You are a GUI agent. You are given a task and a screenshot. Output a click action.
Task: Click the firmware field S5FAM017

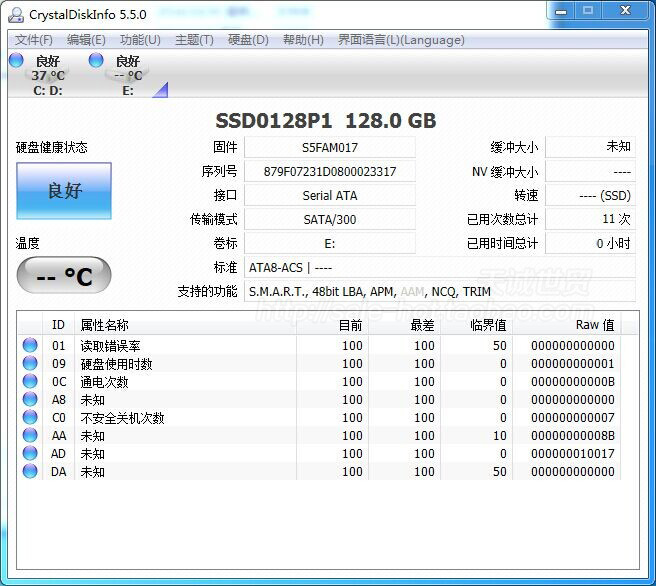(330, 148)
